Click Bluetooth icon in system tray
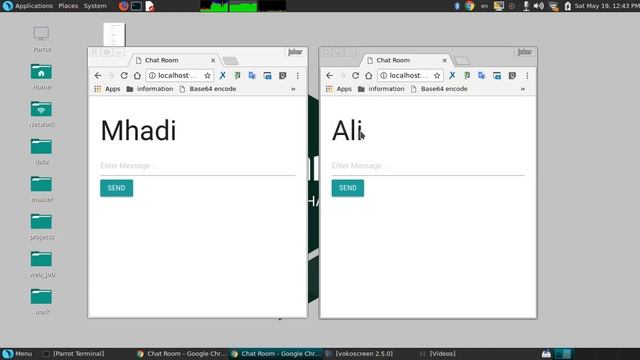640x360 pixels. pyautogui.click(x=457, y=6)
